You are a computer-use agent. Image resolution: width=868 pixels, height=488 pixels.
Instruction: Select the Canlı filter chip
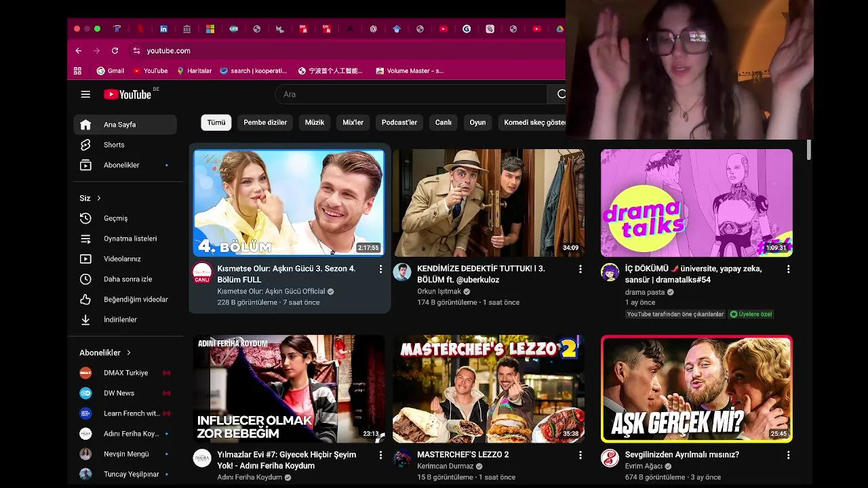point(443,123)
